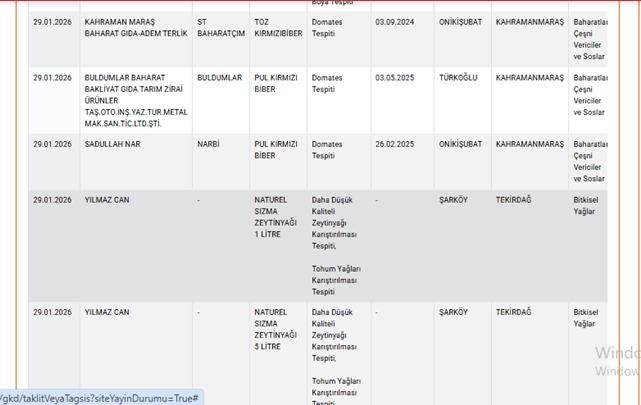The image size is (641, 405).
Task: Click the TOZ KIRMIZIBİBER product cell
Action: pyautogui.click(x=277, y=27)
